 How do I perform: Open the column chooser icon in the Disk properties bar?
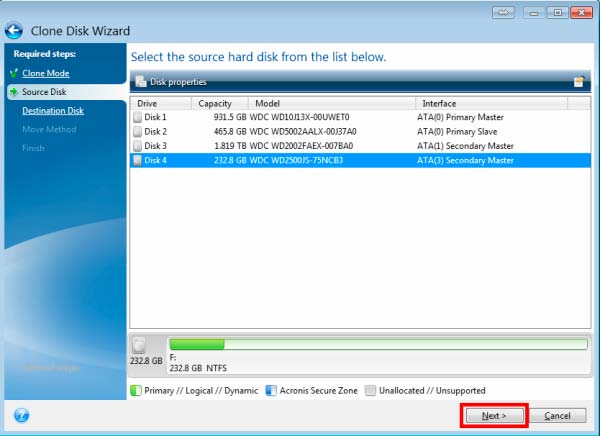coord(579,82)
